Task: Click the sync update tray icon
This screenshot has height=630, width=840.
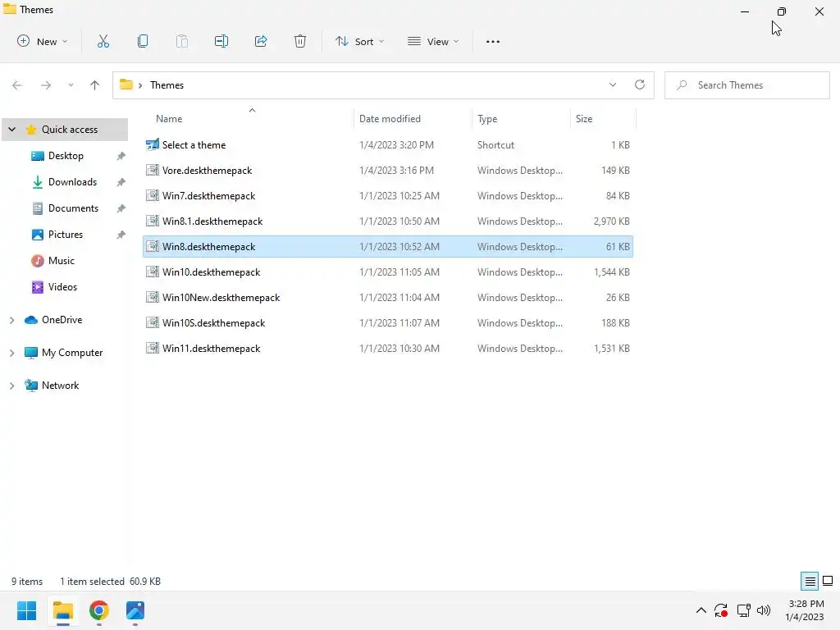Action: [721, 610]
